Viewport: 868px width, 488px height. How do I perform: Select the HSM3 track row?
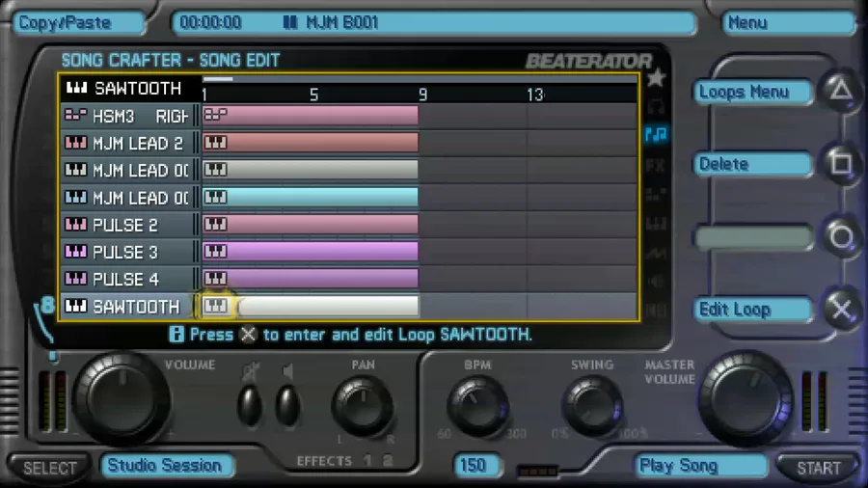tap(128, 116)
